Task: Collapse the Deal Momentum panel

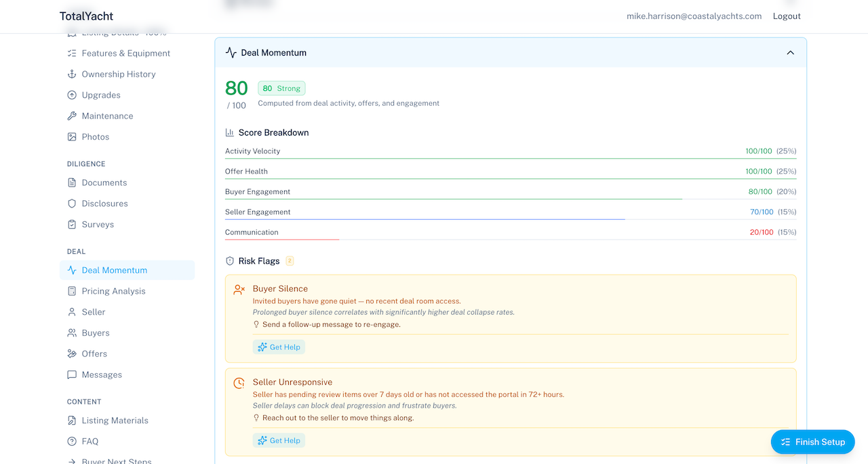Action: pos(790,52)
